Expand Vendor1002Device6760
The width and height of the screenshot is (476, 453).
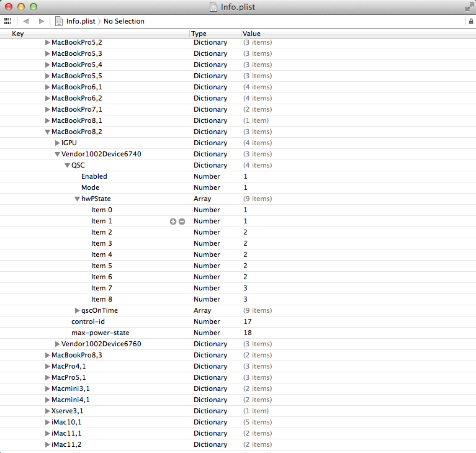[x=57, y=344]
